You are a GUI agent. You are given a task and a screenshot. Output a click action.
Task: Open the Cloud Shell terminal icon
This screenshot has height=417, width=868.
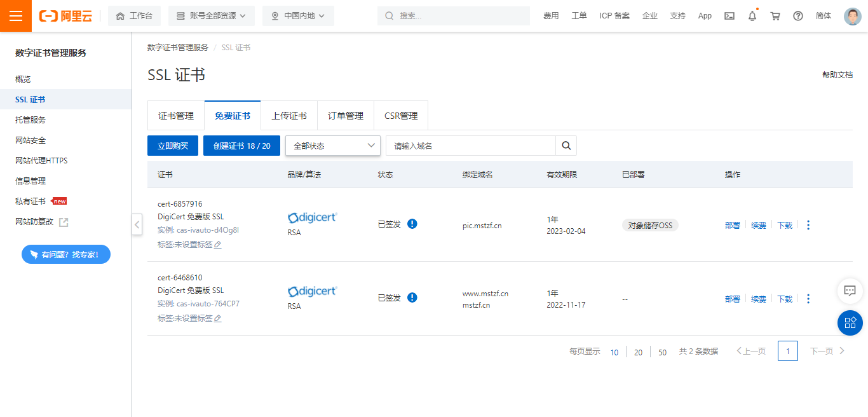point(729,16)
